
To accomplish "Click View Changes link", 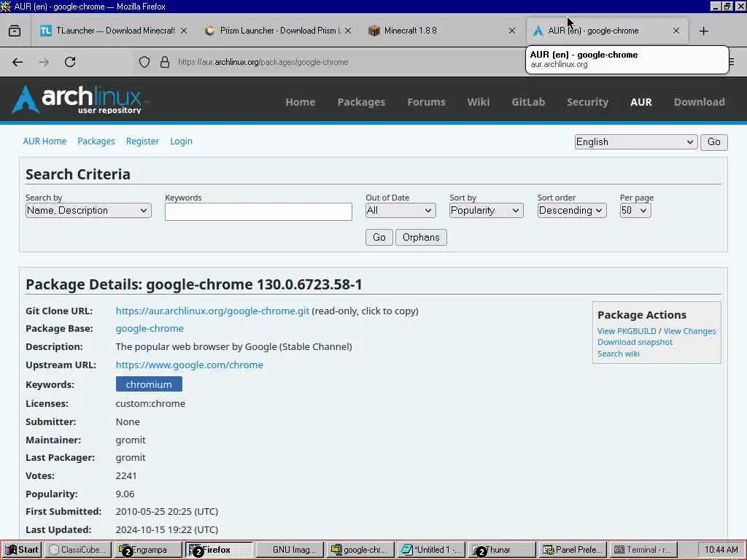I will (689, 331).
